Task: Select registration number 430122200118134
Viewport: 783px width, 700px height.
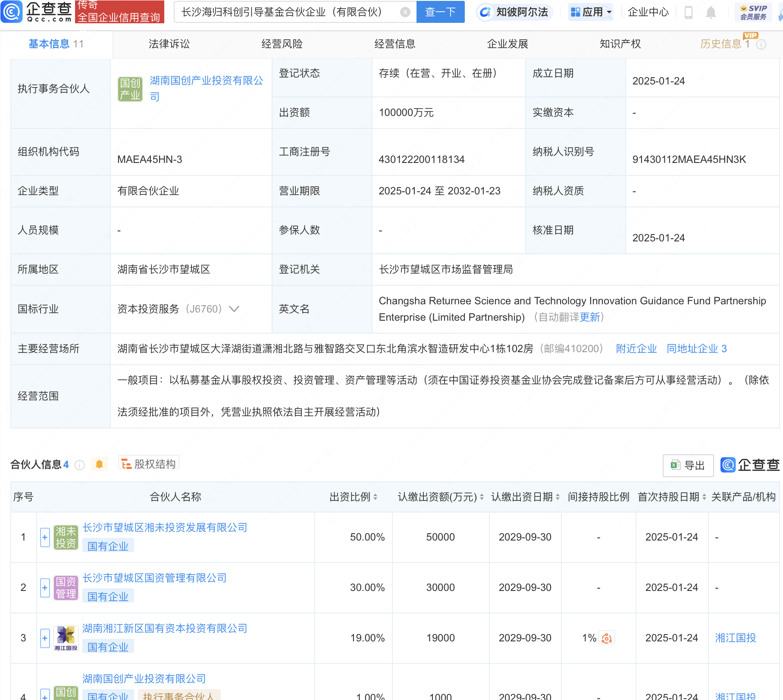Action: tap(422, 159)
